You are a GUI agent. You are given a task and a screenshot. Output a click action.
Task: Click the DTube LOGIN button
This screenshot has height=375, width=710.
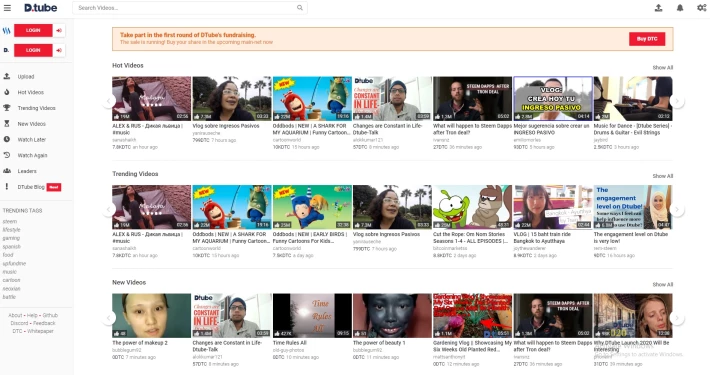click(x=33, y=50)
